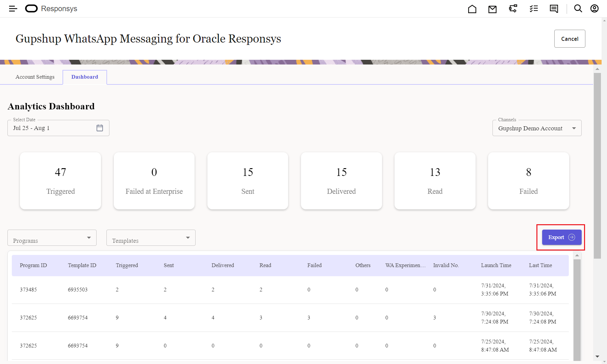Click the Sent 15 card

(248, 181)
